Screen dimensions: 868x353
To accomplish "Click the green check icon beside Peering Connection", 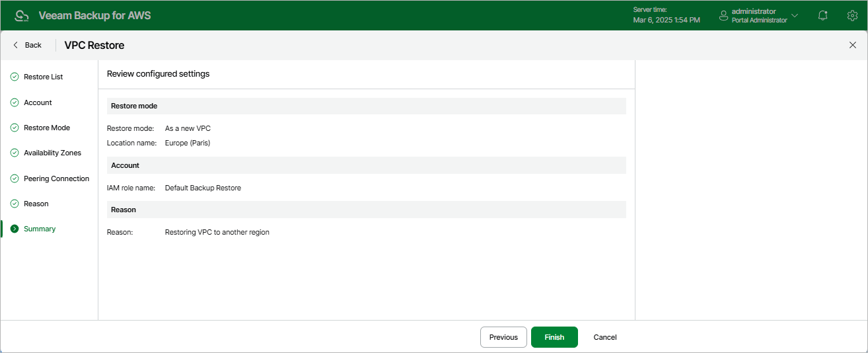I will tap(15, 178).
